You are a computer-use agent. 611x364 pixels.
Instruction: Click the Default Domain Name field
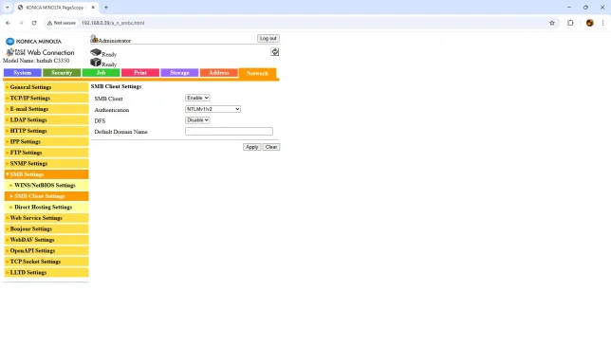229,131
